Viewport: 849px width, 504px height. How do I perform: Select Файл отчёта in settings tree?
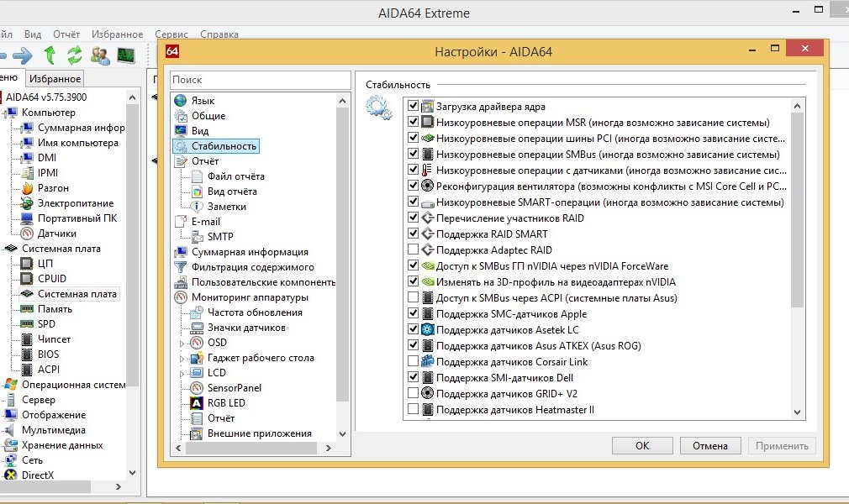coord(236,176)
